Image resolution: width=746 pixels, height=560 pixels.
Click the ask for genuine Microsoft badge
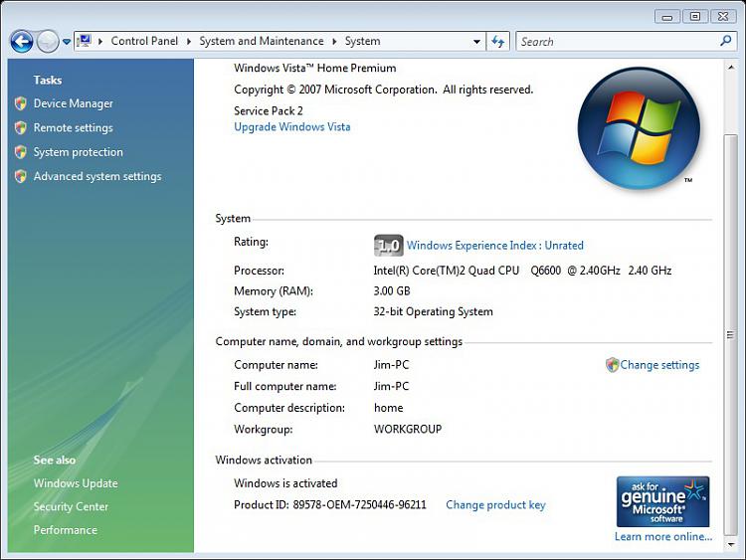click(662, 501)
